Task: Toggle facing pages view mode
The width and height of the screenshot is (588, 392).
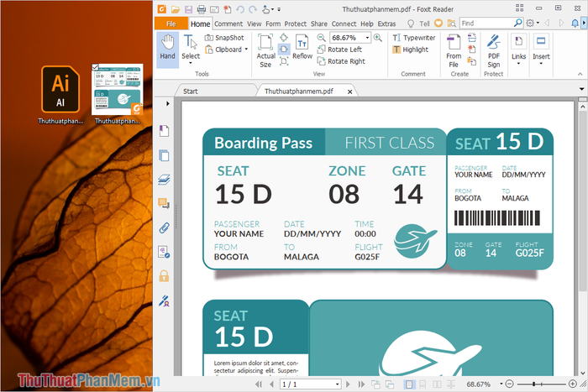Action: click(x=437, y=384)
